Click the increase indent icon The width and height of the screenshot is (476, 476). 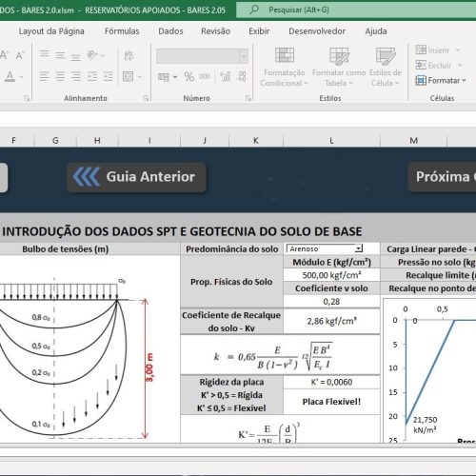click(x=108, y=76)
